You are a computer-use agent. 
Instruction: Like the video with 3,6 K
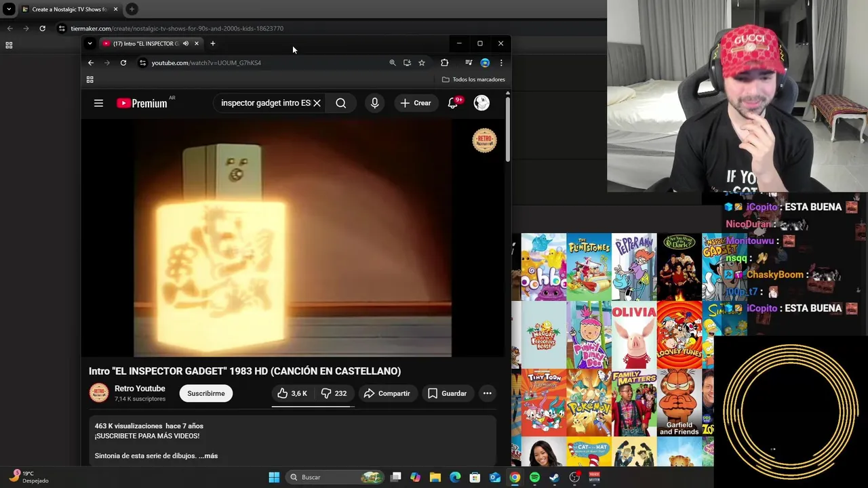[x=292, y=393]
